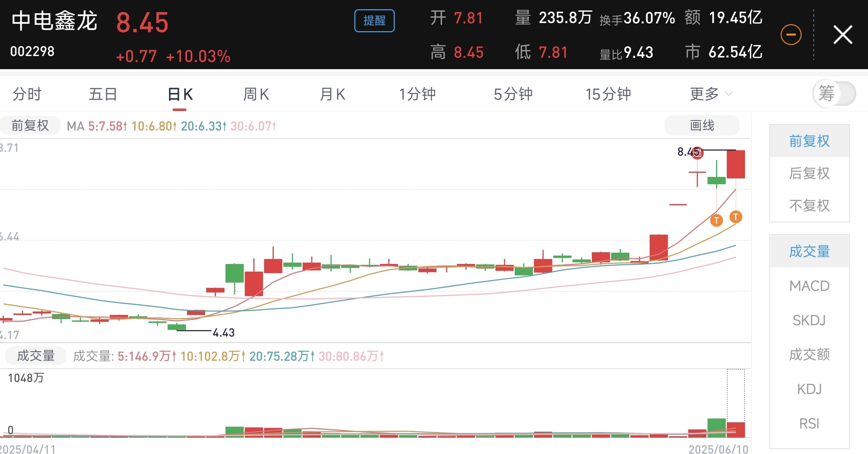The width and height of the screenshot is (868, 454).
Task: Tap the first orange T marker
Action: pos(716,220)
